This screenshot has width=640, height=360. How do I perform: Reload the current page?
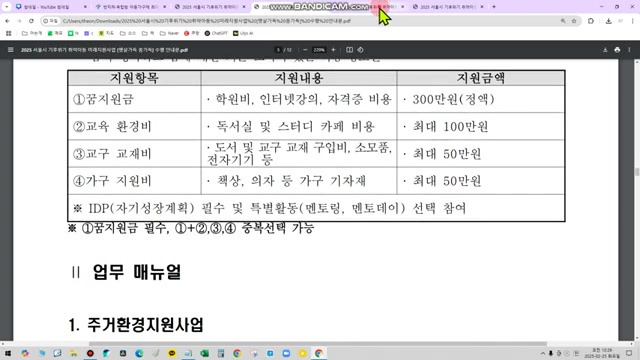point(31,21)
